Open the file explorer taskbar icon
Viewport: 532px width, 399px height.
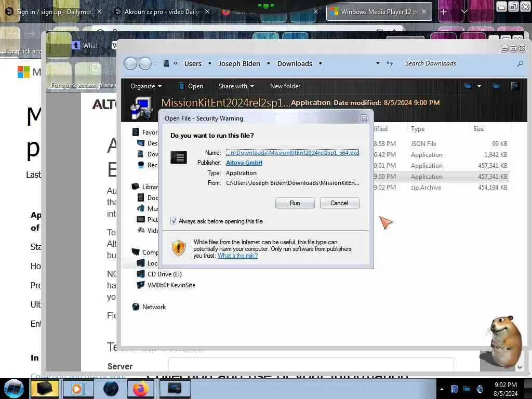pos(45,389)
